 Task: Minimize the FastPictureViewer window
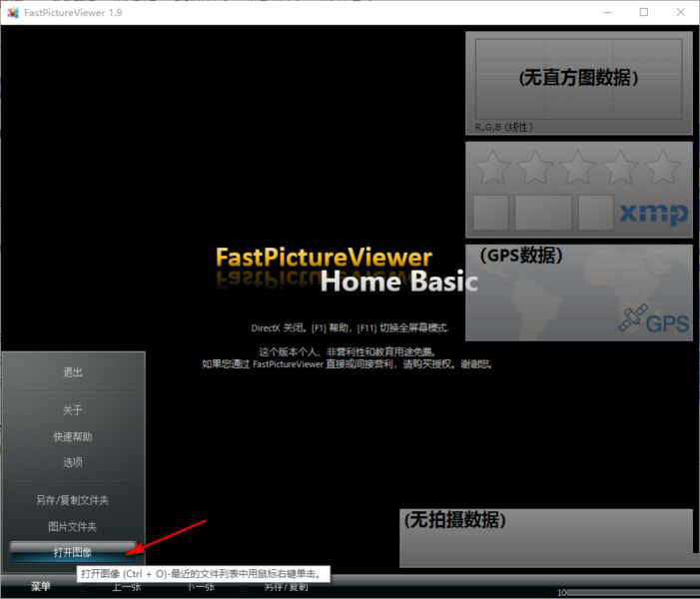pyautogui.click(x=607, y=12)
